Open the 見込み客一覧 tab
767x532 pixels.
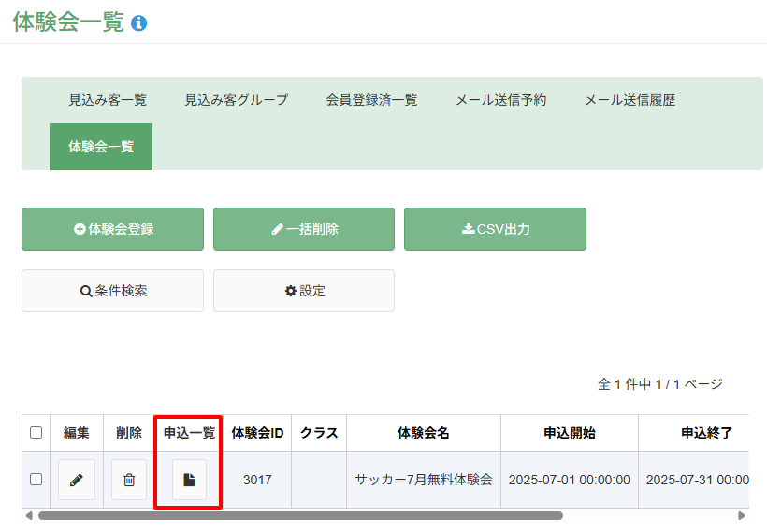tap(108, 100)
